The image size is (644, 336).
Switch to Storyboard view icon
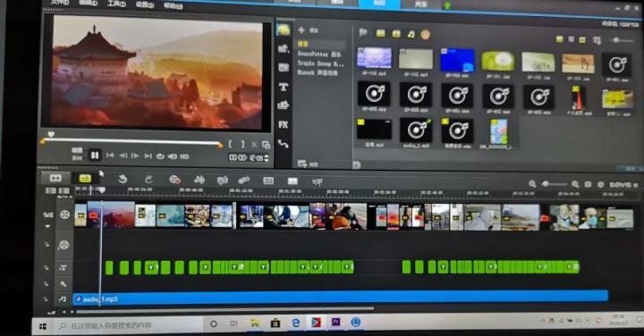click(x=55, y=178)
